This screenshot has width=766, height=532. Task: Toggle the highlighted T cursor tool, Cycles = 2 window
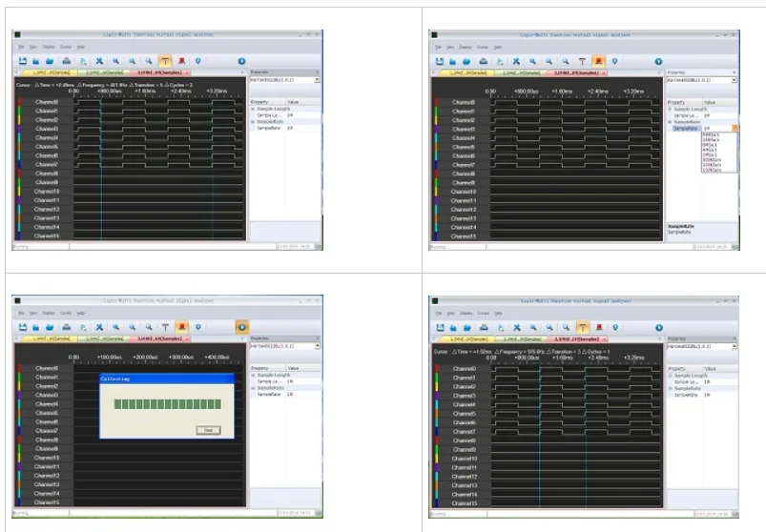click(165, 61)
